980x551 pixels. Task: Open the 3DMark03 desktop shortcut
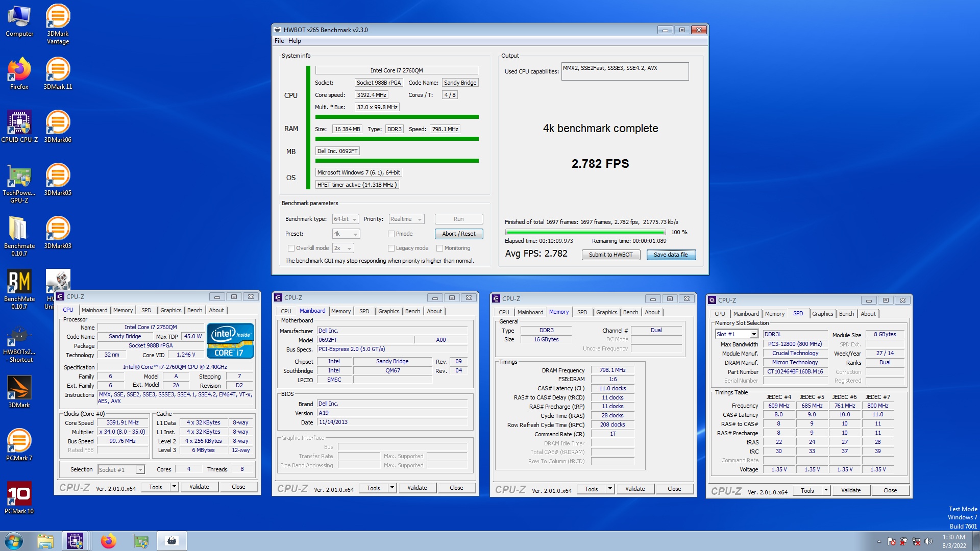pos(58,233)
